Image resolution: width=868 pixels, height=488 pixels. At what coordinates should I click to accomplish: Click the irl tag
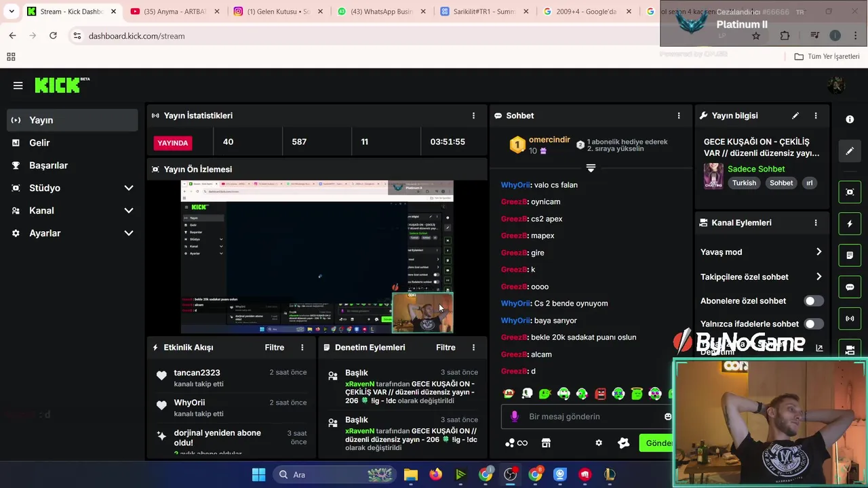tap(809, 183)
